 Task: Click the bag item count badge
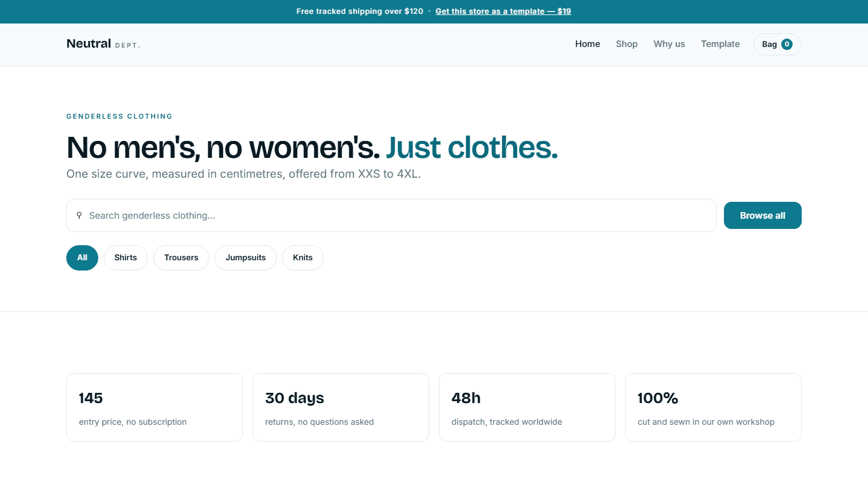click(x=787, y=44)
